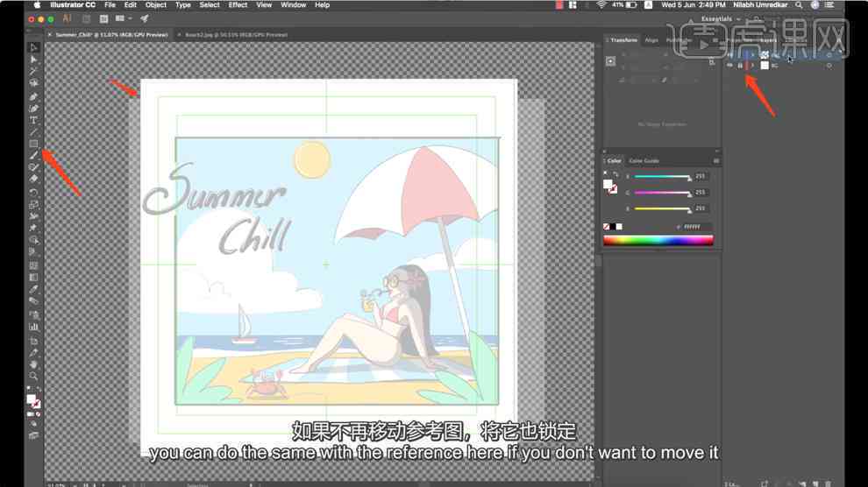Close the Summer_Chill document tab
The width and height of the screenshot is (868, 487).
[49, 35]
